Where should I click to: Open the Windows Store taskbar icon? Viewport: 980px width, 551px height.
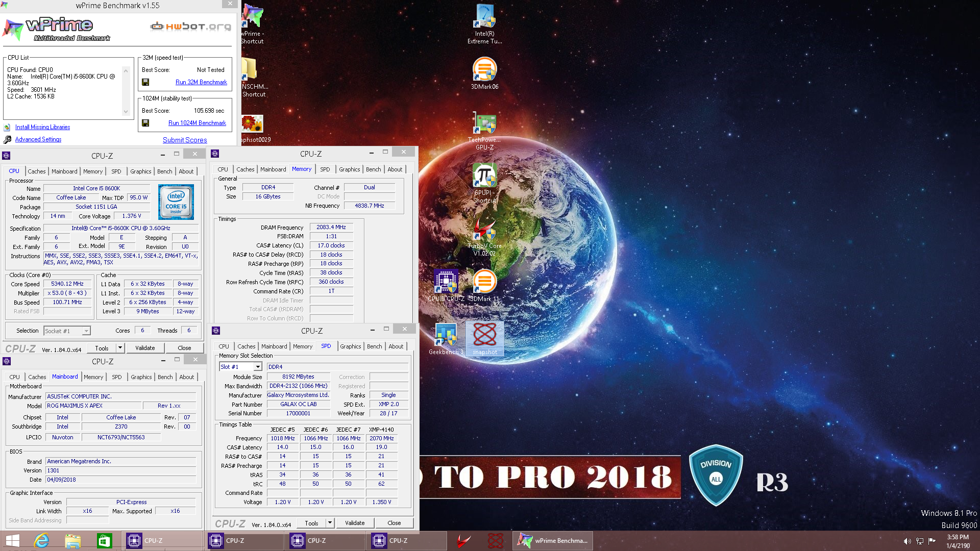point(104,541)
